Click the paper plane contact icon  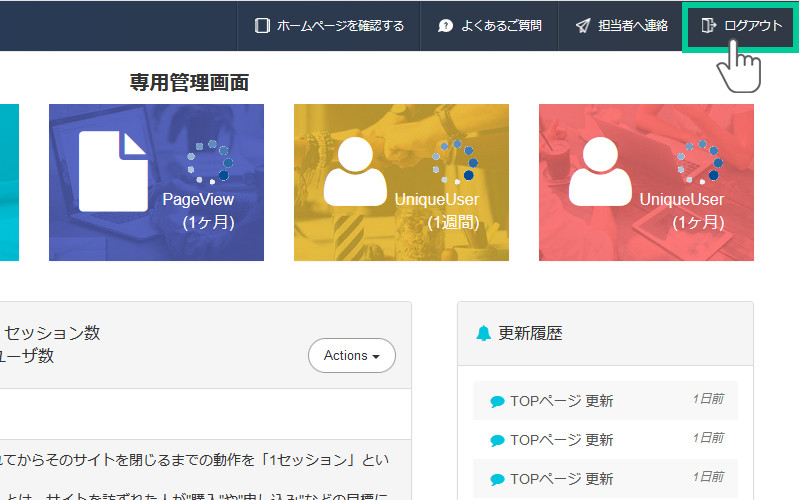pyautogui.click(x=583, y=25)
